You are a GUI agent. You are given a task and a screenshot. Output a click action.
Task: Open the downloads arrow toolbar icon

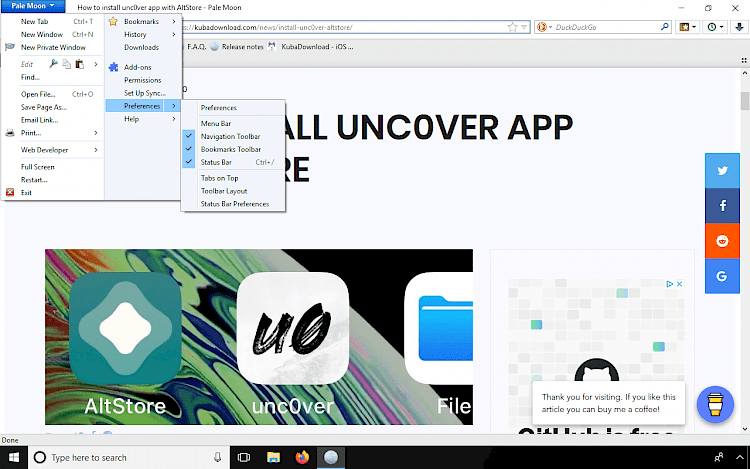pyautogui.click(x=739, y=27)
